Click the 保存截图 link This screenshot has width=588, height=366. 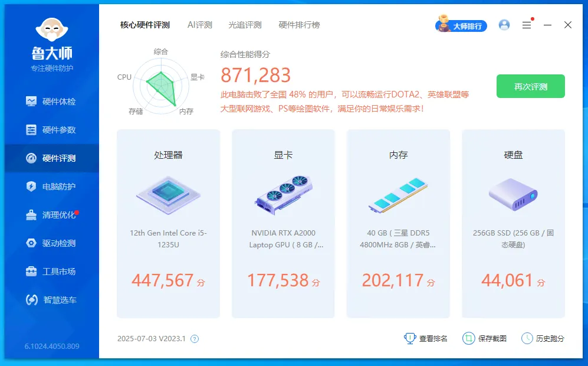[485, 339]
